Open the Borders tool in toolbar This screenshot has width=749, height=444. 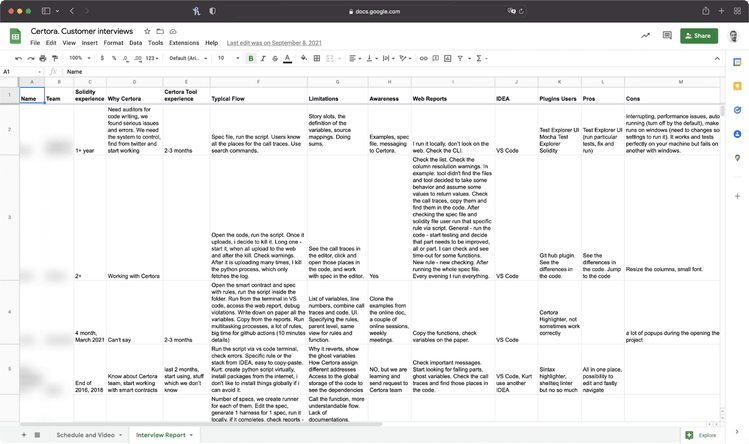(x=318, y=58)
